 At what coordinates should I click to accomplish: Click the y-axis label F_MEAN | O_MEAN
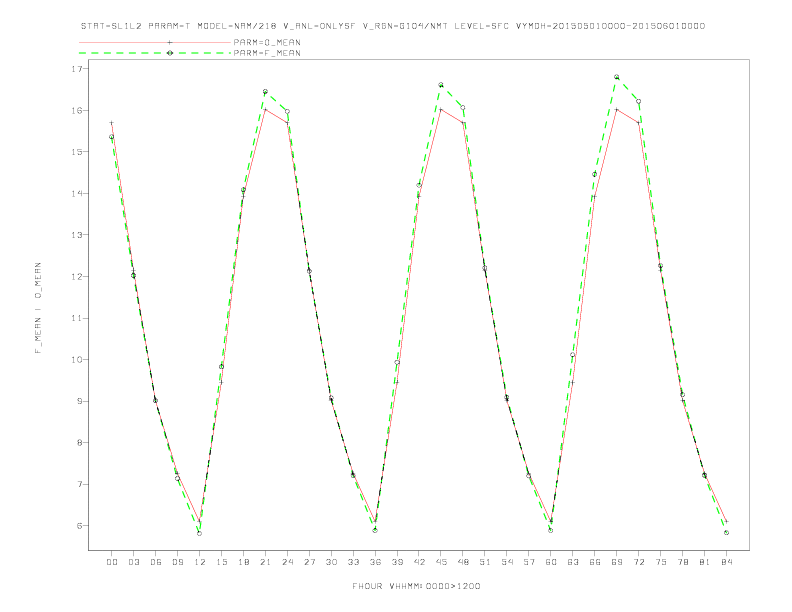[38, 308]
